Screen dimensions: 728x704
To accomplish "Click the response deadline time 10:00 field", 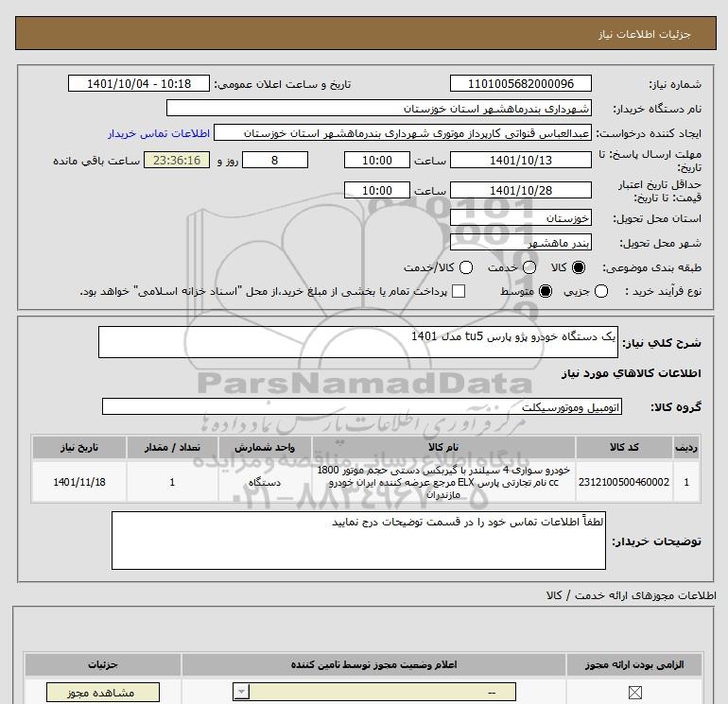I will pos(377,160).
